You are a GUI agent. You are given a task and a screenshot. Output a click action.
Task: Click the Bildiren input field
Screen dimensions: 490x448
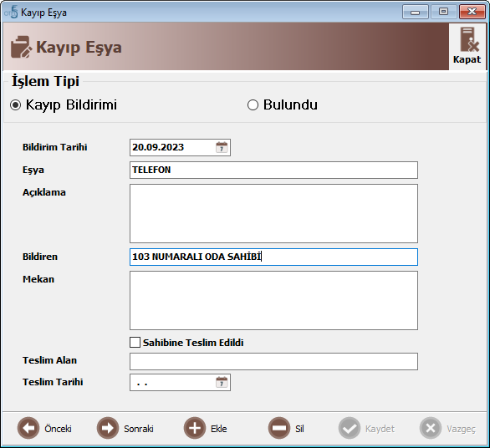click(273, 257)
